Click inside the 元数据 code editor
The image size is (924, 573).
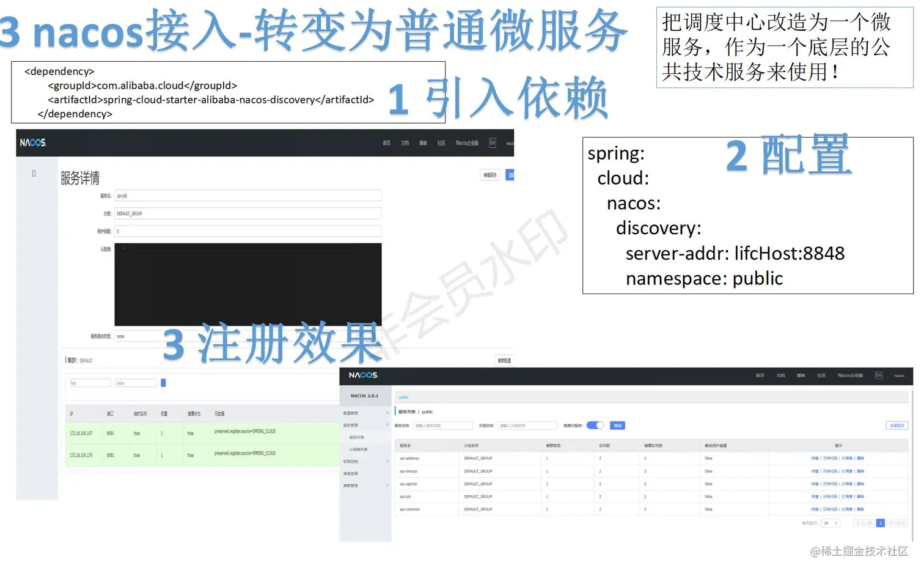coord(248,284)
